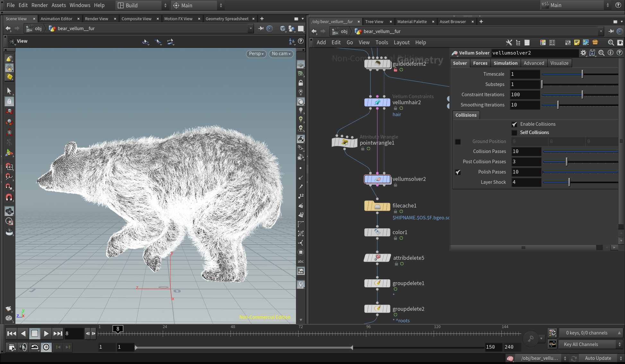
Task: Open the Geometry Spreadsheet tab
Action: click(x=227, y=19)
